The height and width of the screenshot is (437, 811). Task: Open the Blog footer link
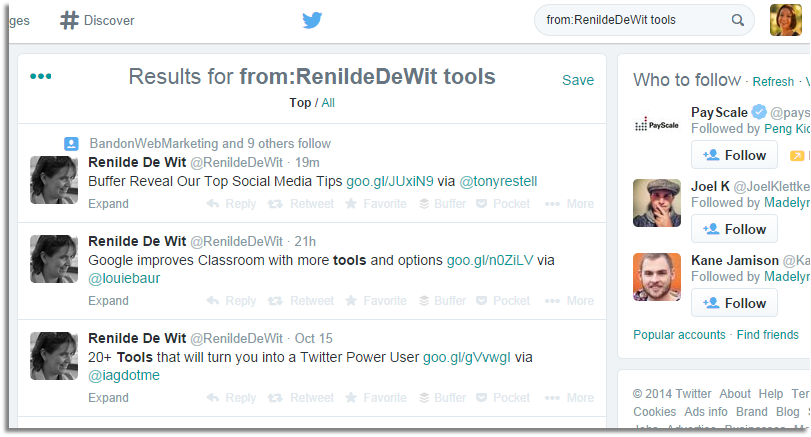(x=787, y=412)
